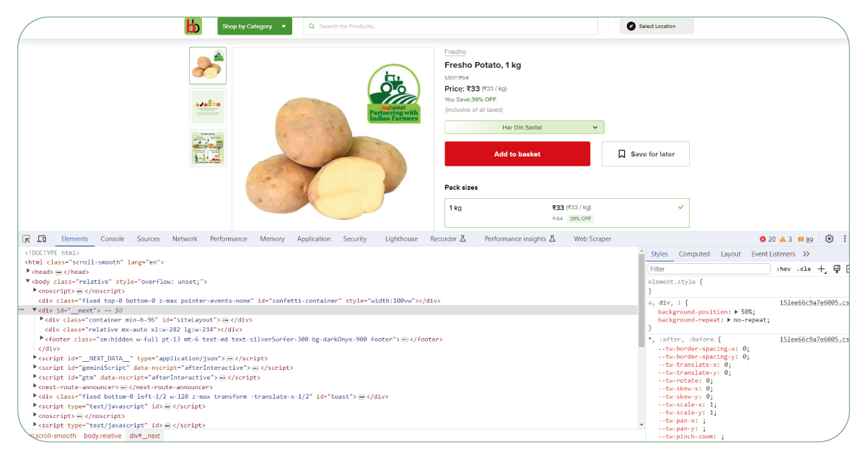Add a new style rule with plus icon
This screenshot has width=868, height=457.
[x=821, y=269]
